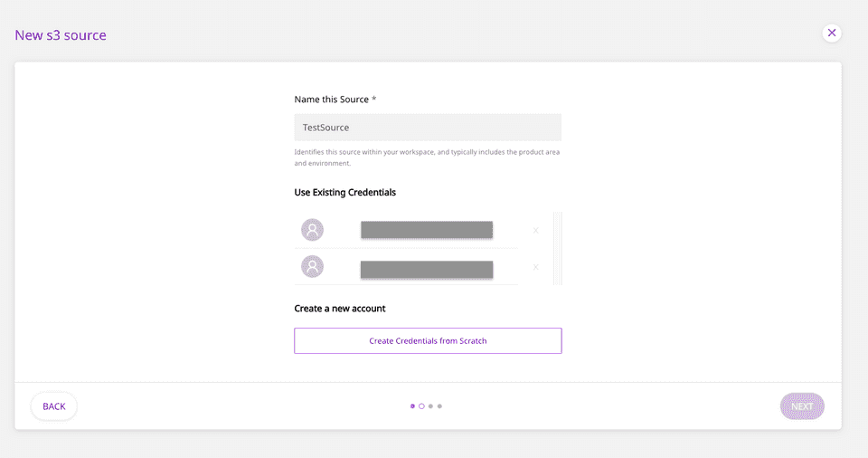The height and width of the screenshot is (458, 868).
Task: Remove the second existing credential
Action: [x=535, y=267]
